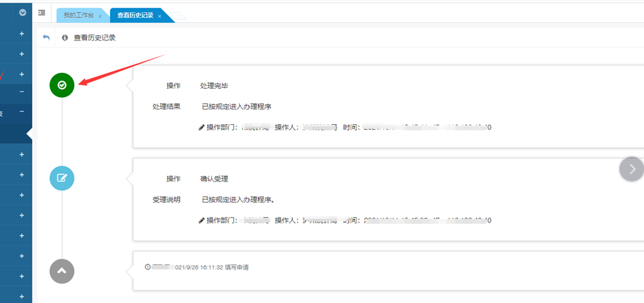Image resolution: width=644 pixels, height=303 pixels.
Task: Click info icon beside 查看历史记录 heading
Action: [x=64, y=38]
